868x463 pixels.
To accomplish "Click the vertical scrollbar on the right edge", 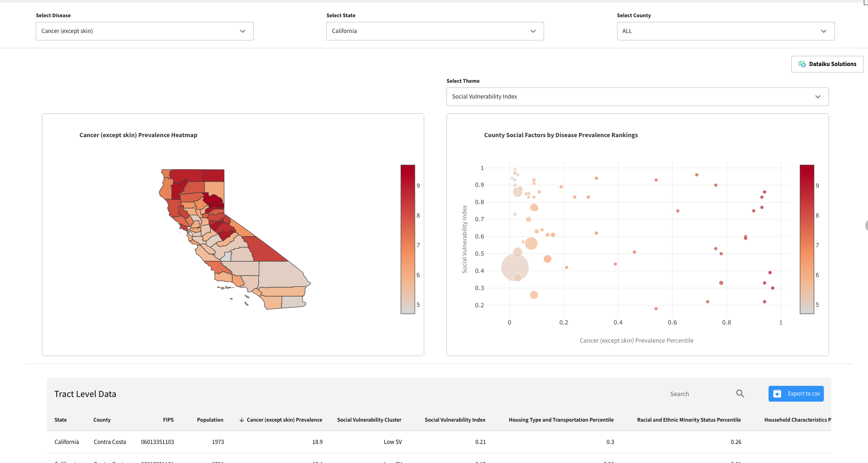I will 865,226.
